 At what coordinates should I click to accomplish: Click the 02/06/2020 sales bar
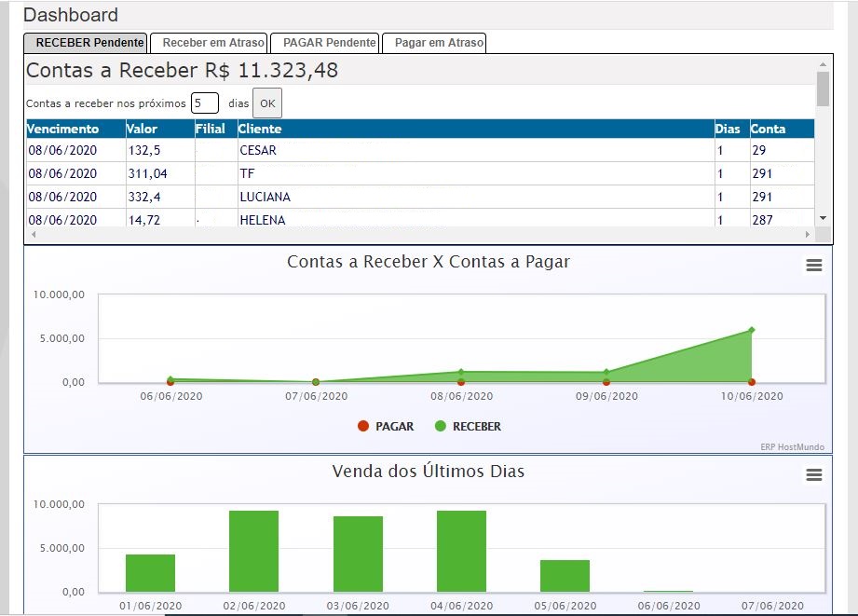pos(254,552)
